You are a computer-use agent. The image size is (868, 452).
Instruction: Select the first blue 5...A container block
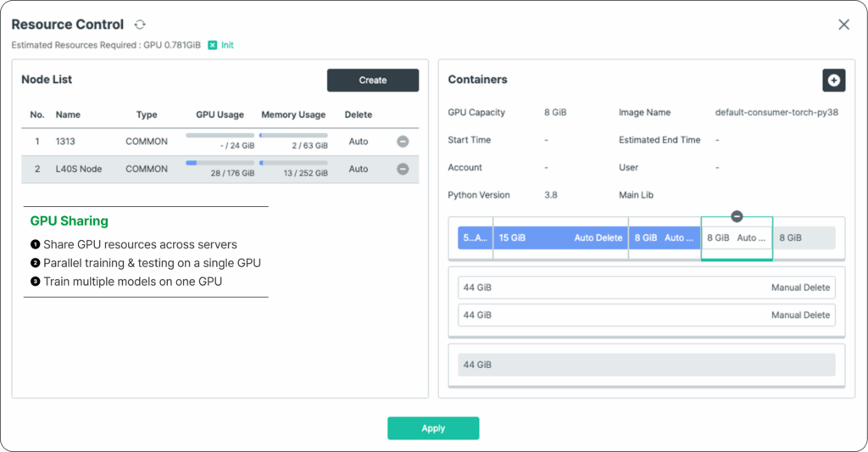(475, 238)
